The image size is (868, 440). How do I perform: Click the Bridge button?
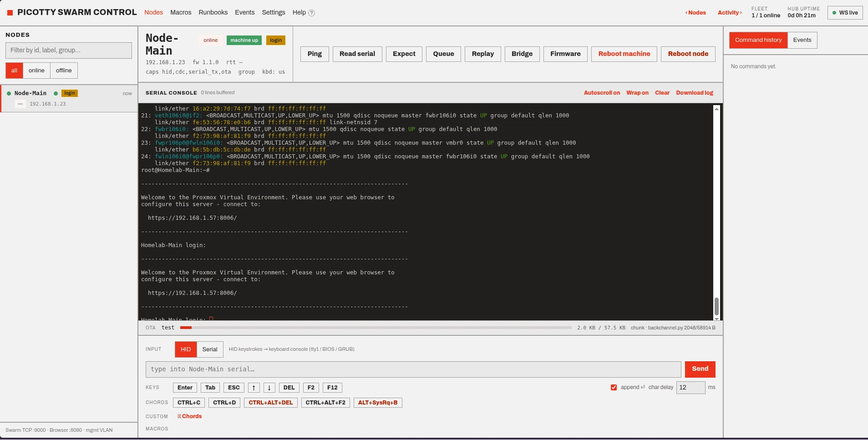pos(522,54)
